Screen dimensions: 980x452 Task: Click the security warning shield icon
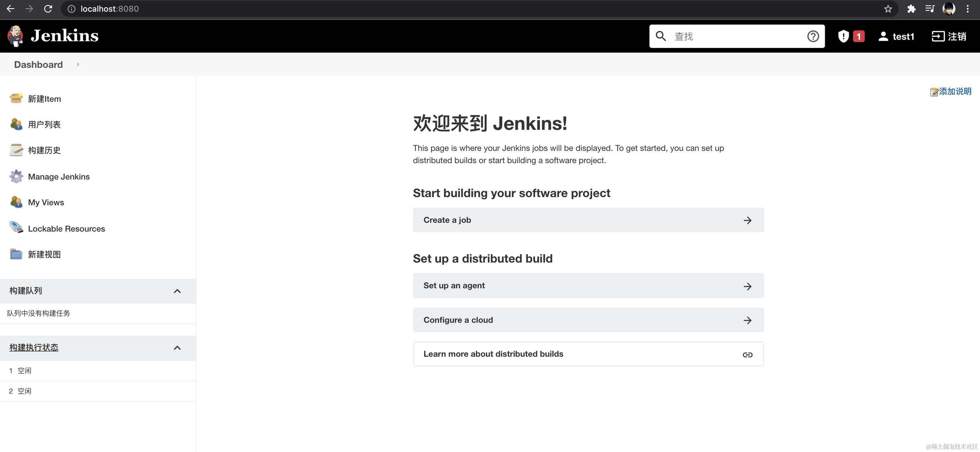(x=844, y=36)
